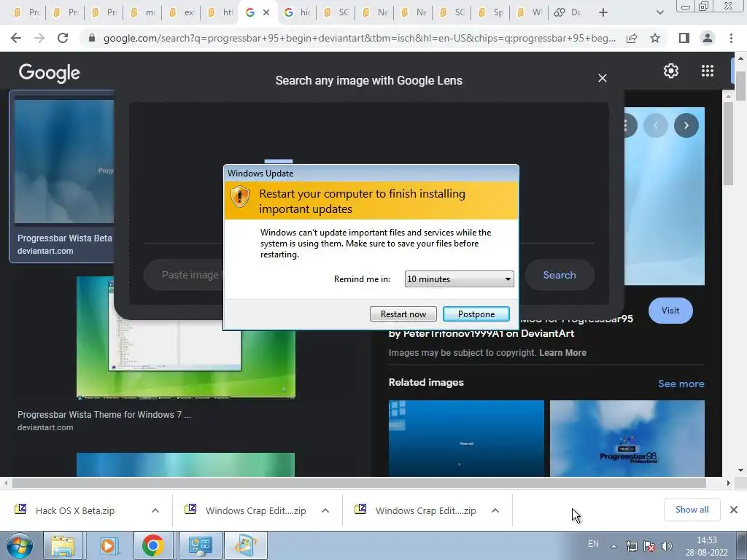Bookmark this page with star icon
This screenshot has width=747, height=560.
pos(655,38)
